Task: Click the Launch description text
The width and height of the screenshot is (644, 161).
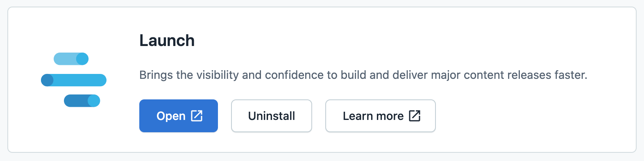Action: 363,75
